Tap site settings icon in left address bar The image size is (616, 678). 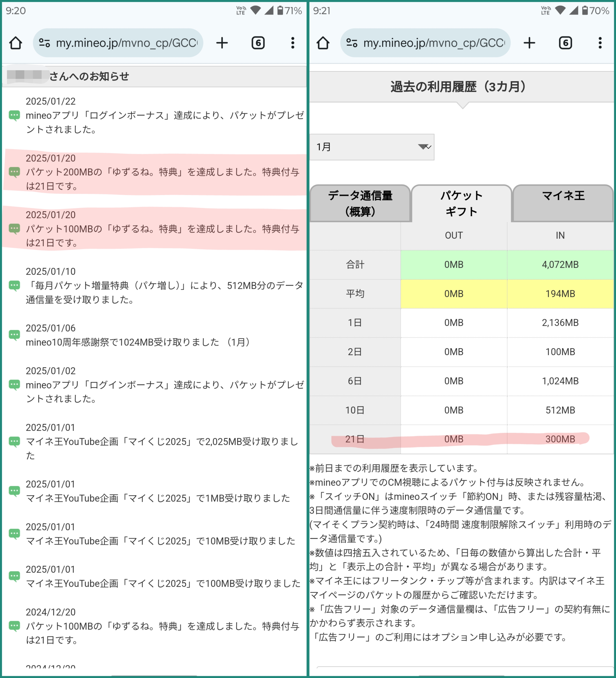click(44, 43)
